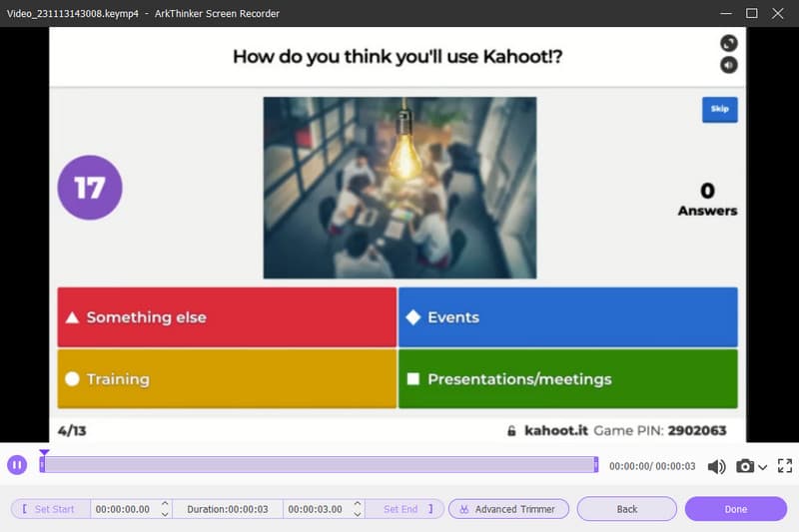
Task: Click the start time field 00:00:00.00
Action: pos(123,509)
